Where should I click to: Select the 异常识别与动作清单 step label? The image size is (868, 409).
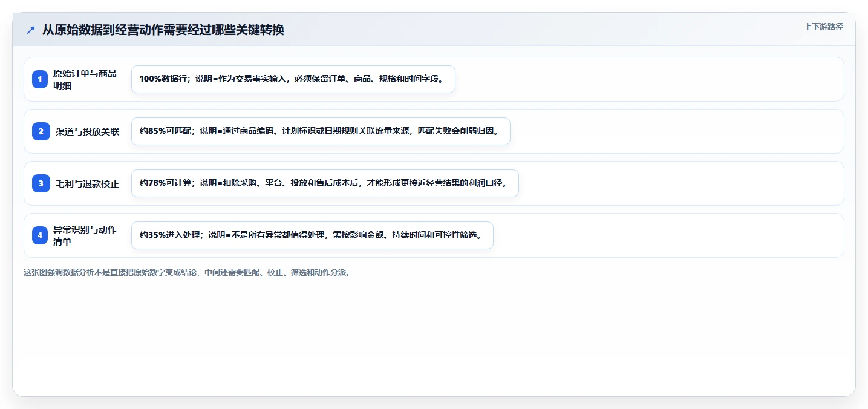(x=85, y=235)
